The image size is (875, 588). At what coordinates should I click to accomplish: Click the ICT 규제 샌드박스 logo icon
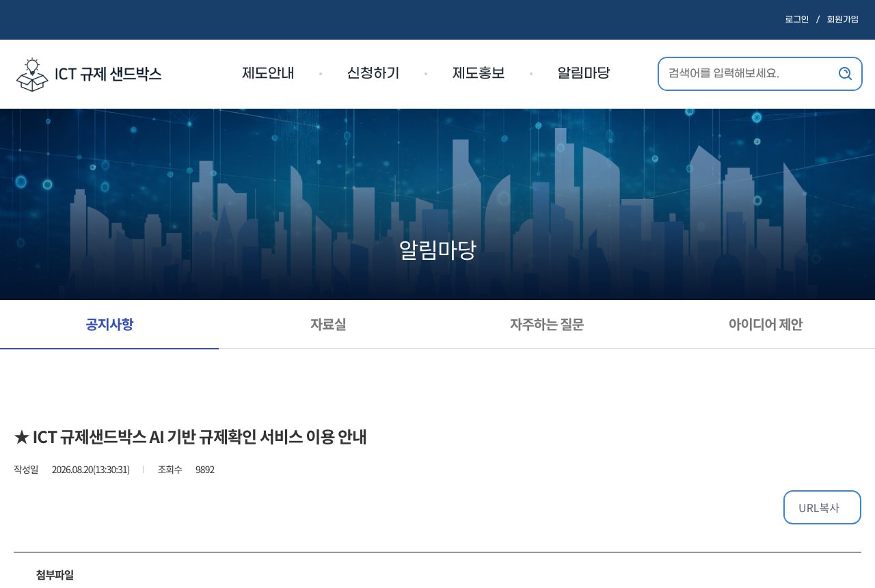(x=32, y=75)
